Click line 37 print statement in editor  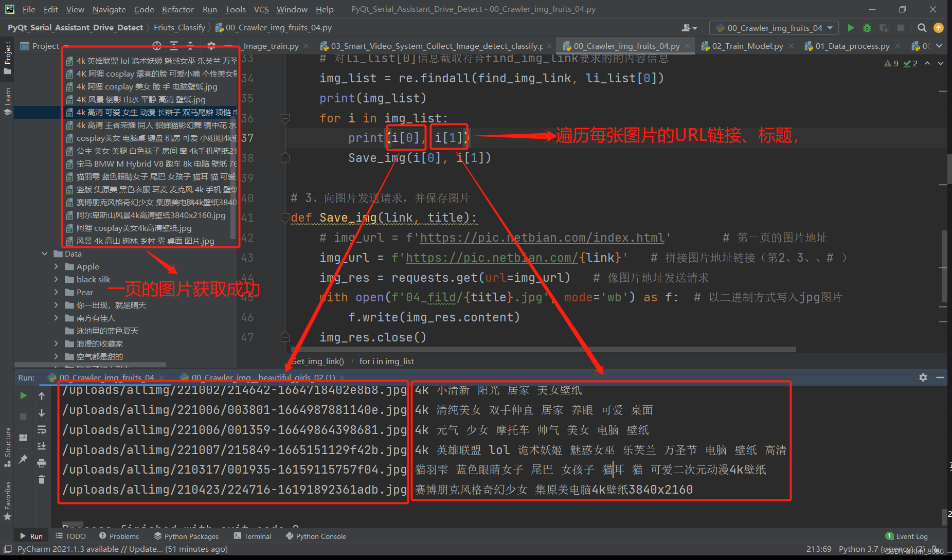pos(409,137)
